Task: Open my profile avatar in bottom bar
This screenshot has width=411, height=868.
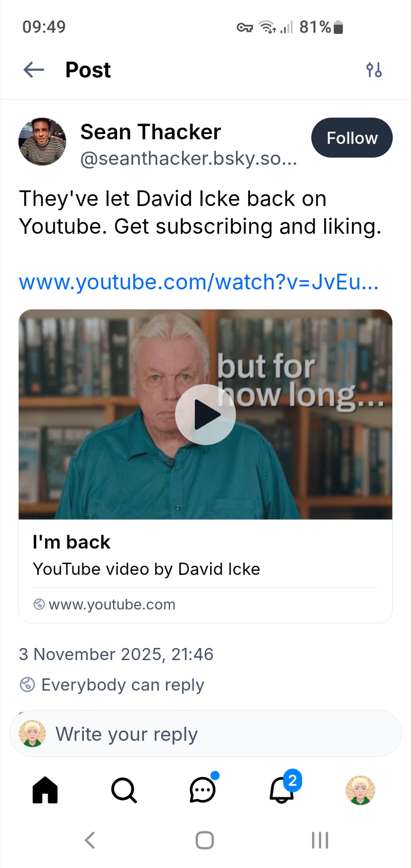Action: (360, 790)
